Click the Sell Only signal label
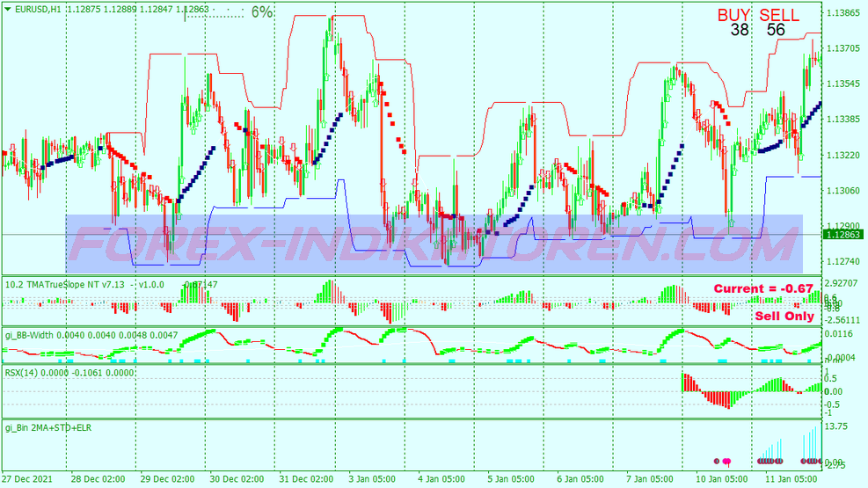The image size is (868, 488). tap(784, 316)
